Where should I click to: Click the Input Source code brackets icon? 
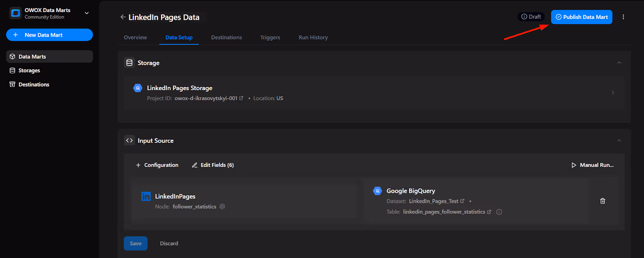[129, 140]
